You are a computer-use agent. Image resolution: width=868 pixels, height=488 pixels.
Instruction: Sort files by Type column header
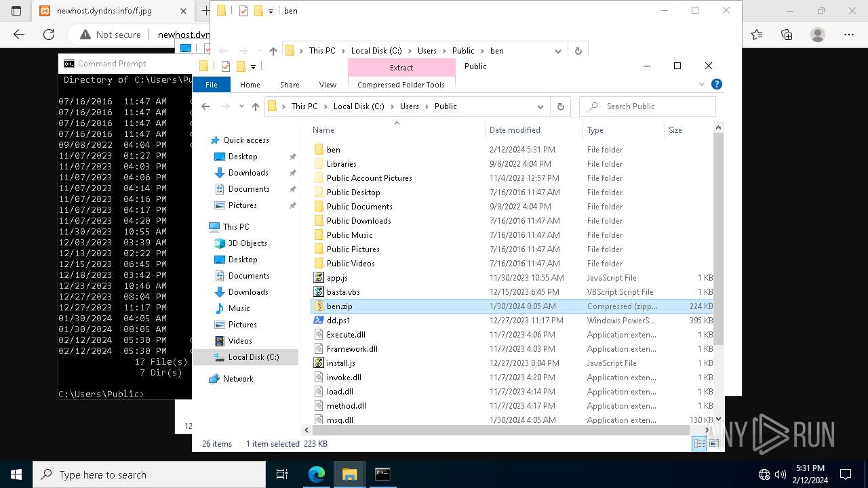click(x=623, y=130)
